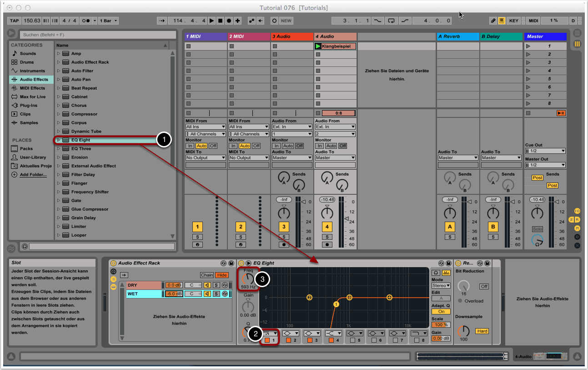Screen dimensions: 588x370
Task: Click the TAP tempo button
Action: click(x=15, y=20)
